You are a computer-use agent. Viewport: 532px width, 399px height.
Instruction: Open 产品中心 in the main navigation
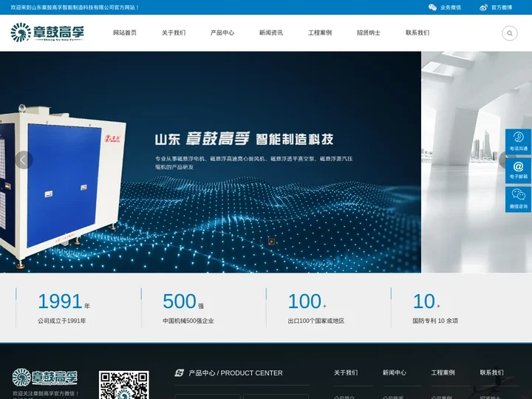(x=222, y=33)
